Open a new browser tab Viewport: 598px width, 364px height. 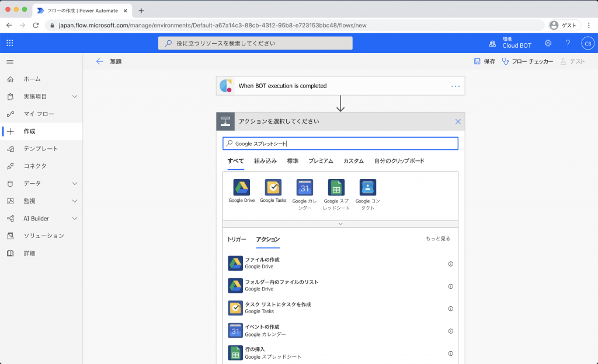click(x=141, y=10)
